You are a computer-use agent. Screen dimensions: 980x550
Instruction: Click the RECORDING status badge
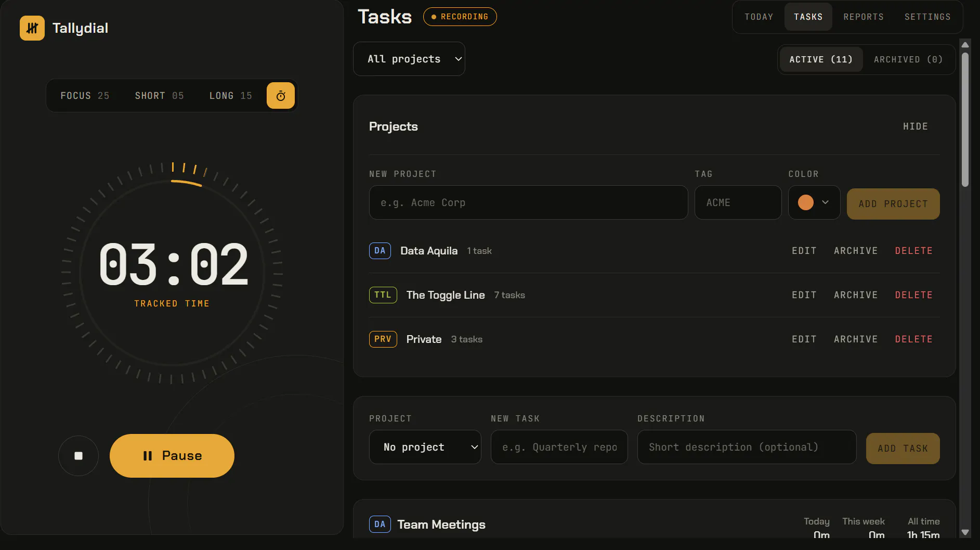click(x=460, y=17)
